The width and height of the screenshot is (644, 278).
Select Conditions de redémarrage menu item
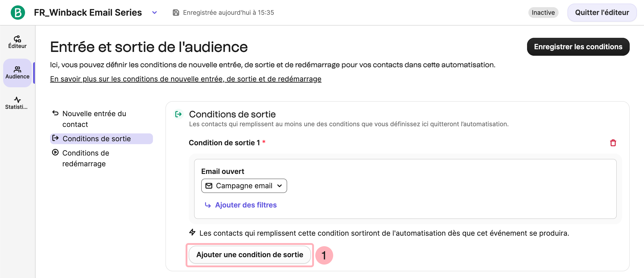click(x=101, y=158)
